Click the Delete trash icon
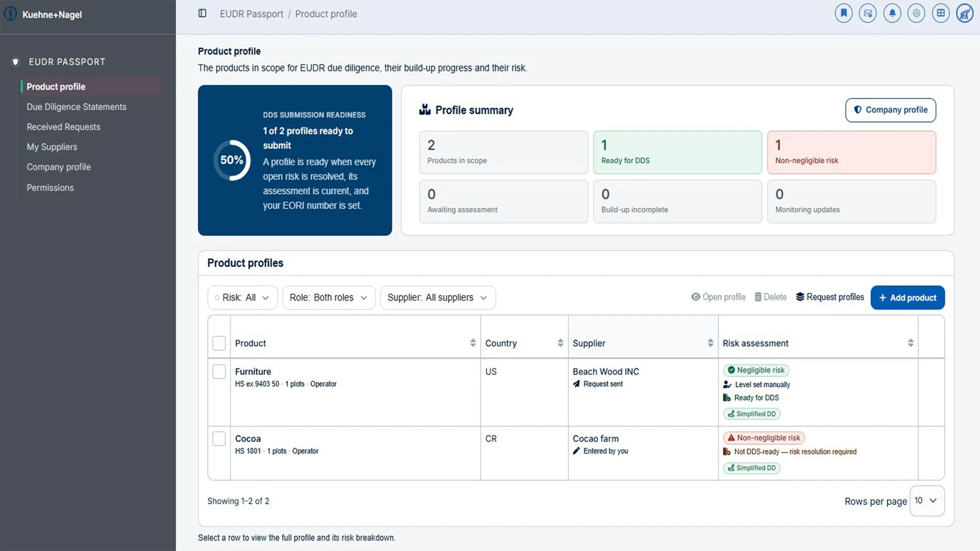This screenshot has height=551, width=980. tap(758, 297)
